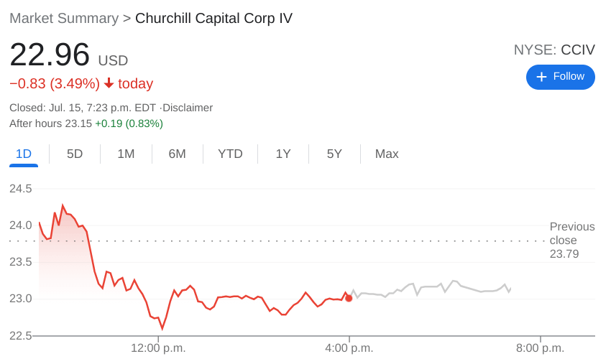Switch to the 5D tab
Viewport: 611px width, 364px height.
point(75,154)
